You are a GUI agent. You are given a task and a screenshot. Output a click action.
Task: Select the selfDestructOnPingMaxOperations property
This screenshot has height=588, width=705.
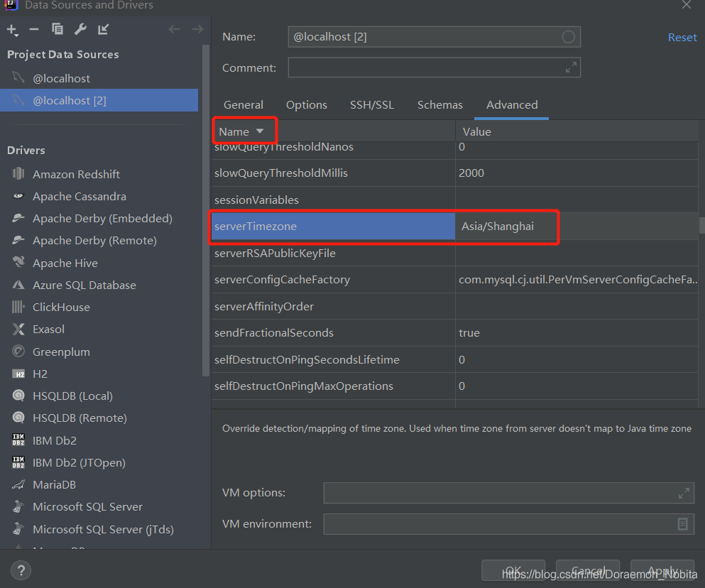(334, 386)
